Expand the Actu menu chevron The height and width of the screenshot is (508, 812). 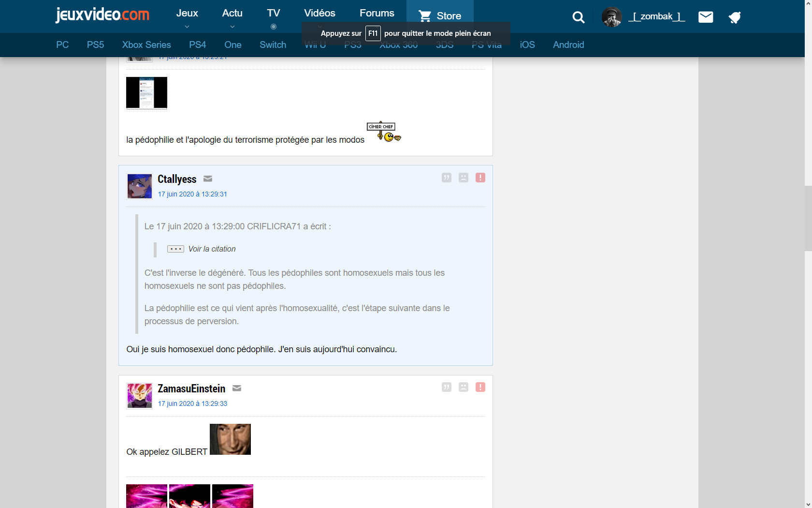232,27
